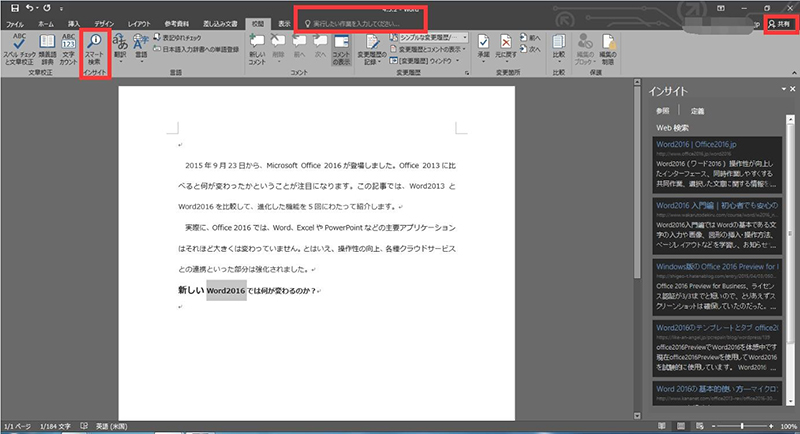Image resolution: width=800 pixels, height=434 pixels.
Task: Click the proofing status icon in status bar
Action: (84, 426)
